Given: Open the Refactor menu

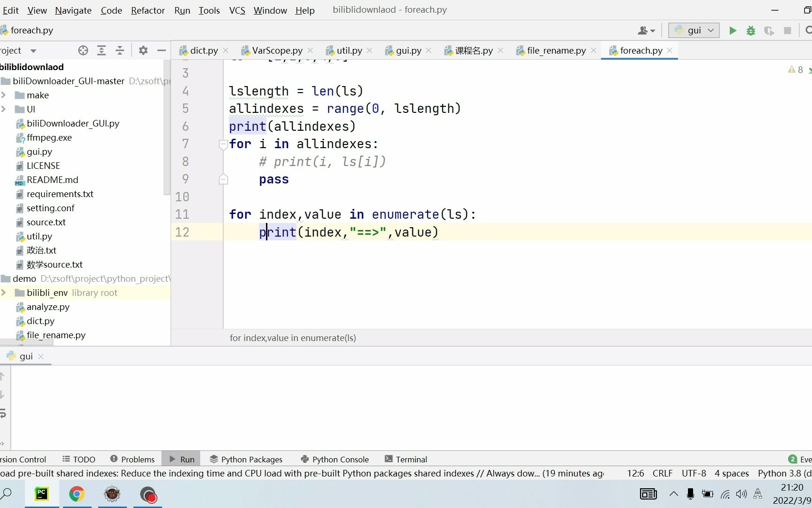Looking at the screenshot, I should click(148, 10).
